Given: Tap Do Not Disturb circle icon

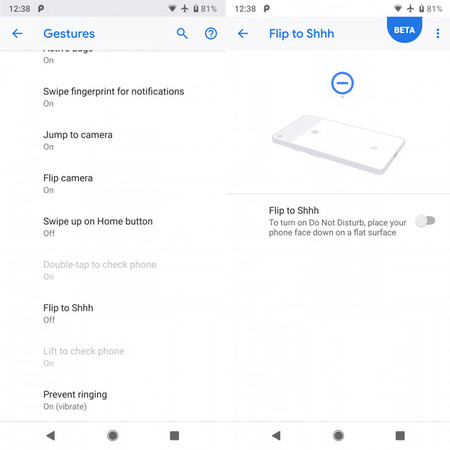Looking at the screenshot, I should tap(342, 83).
